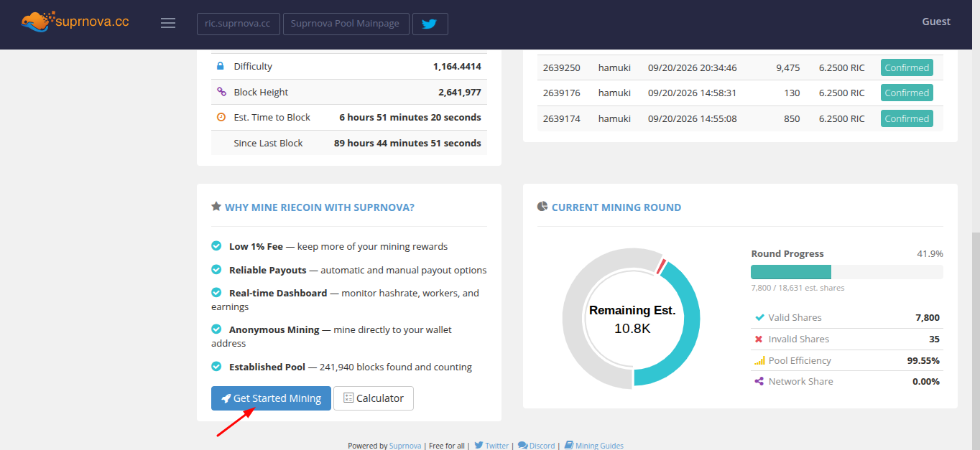
Task: Open the hamburger navigation menu
Action: [x=168, y=23]
